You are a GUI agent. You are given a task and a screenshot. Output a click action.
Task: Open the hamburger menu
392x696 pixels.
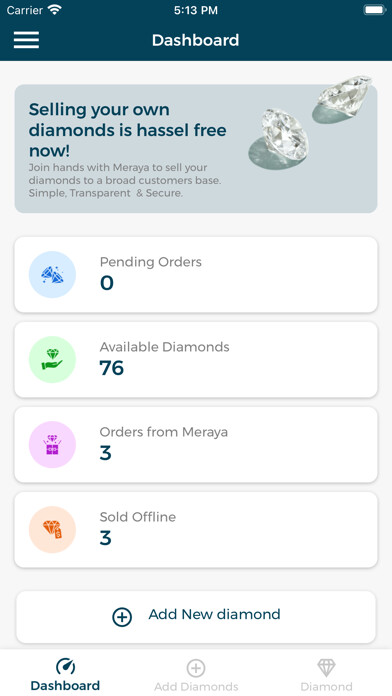26,40
